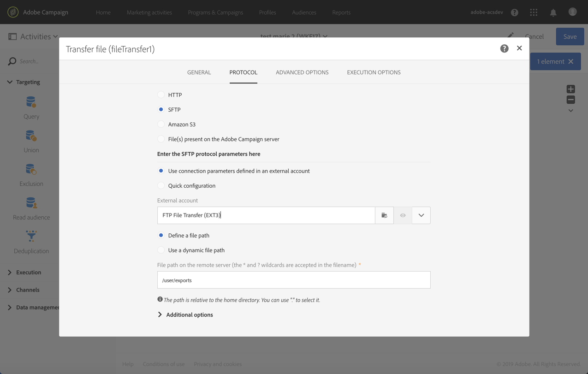
Task: Open the Execution Options tab
Action: point(374,72)
